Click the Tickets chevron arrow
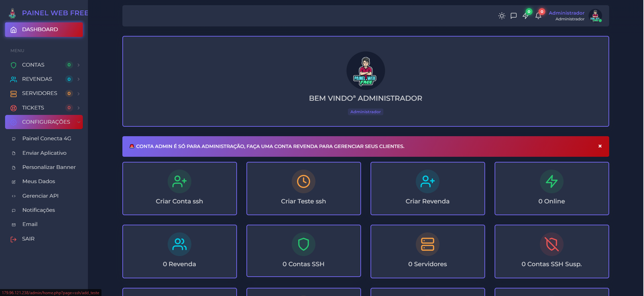Image resolution: width=644 pixels, height=296 pixels. click(78, 108)
